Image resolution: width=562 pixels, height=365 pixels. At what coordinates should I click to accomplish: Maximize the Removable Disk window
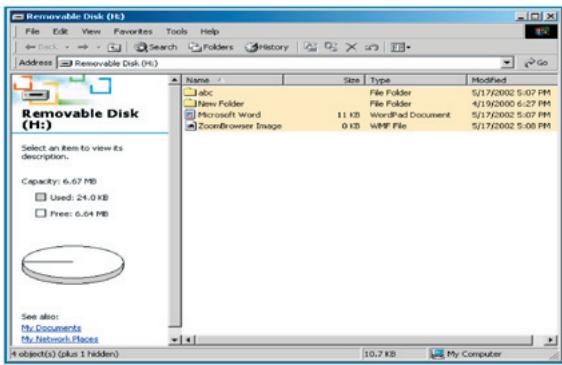(x=535, y=16)
